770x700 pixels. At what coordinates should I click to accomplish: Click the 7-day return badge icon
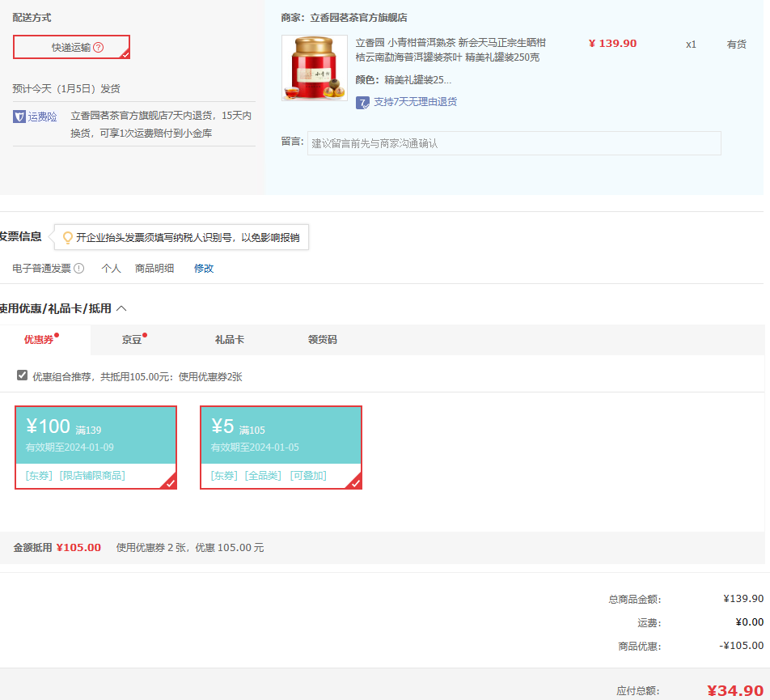click(x=362, y=103)
